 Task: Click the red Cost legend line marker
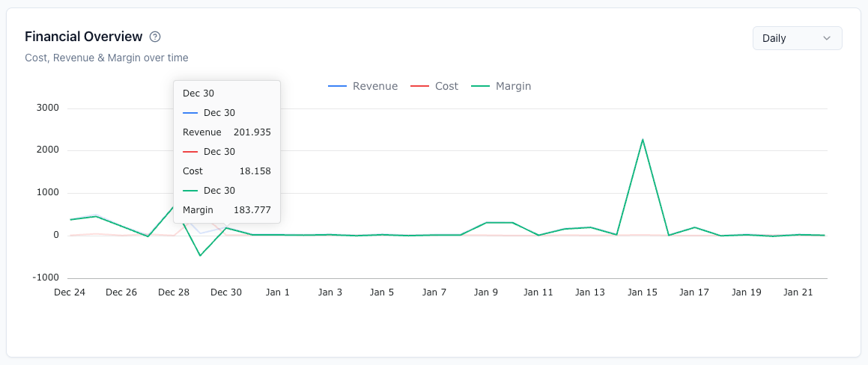(x=419, y=86)
